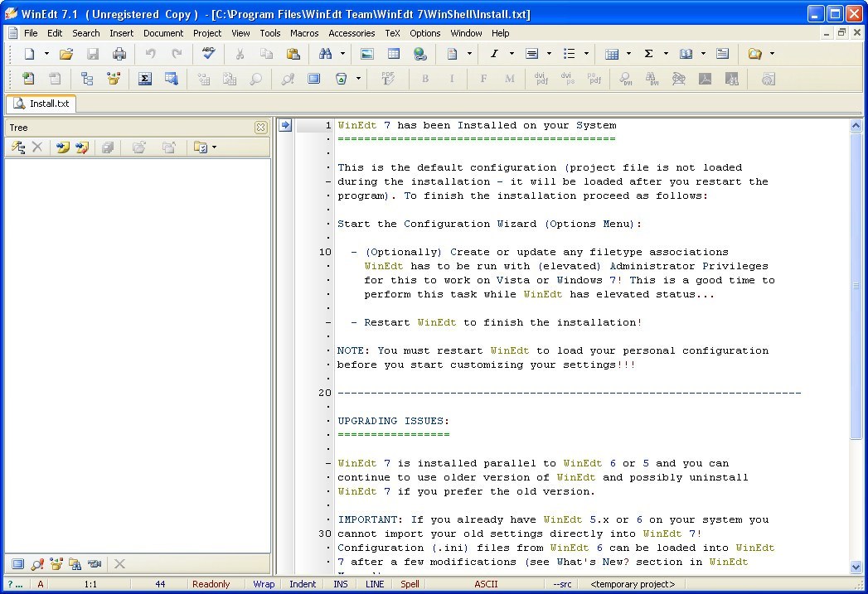The width and height of the screenshot is (868, 594).
Task: Toggle Indent mode in status bar
Action: pyautogui.click(x=303, y=584)
